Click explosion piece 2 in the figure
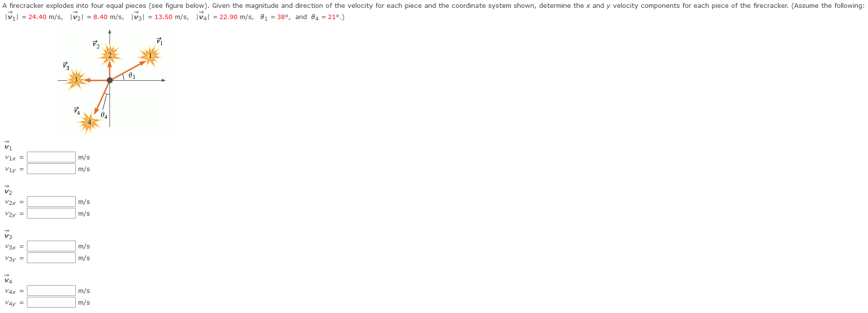868x313 pixels. 109,55
